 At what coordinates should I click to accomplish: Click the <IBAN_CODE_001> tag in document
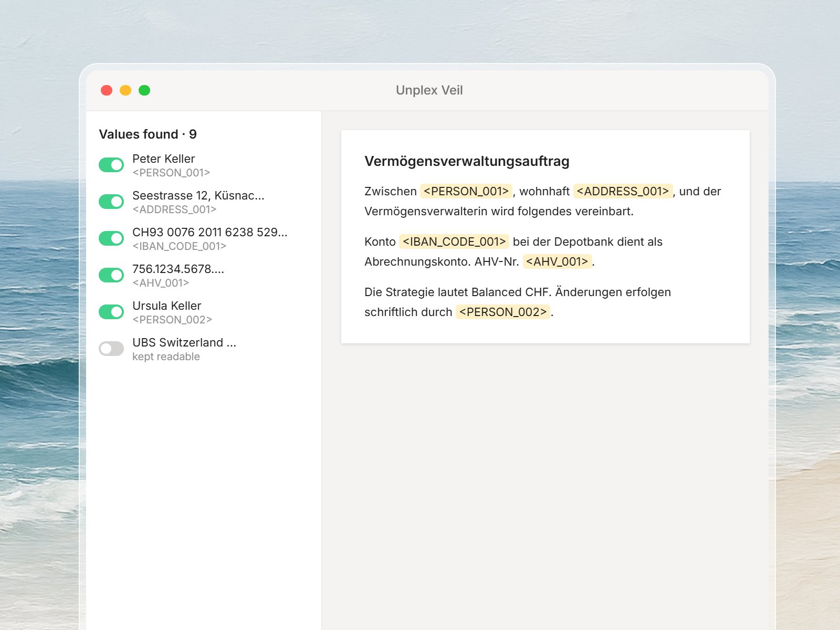tap(454, 241)
